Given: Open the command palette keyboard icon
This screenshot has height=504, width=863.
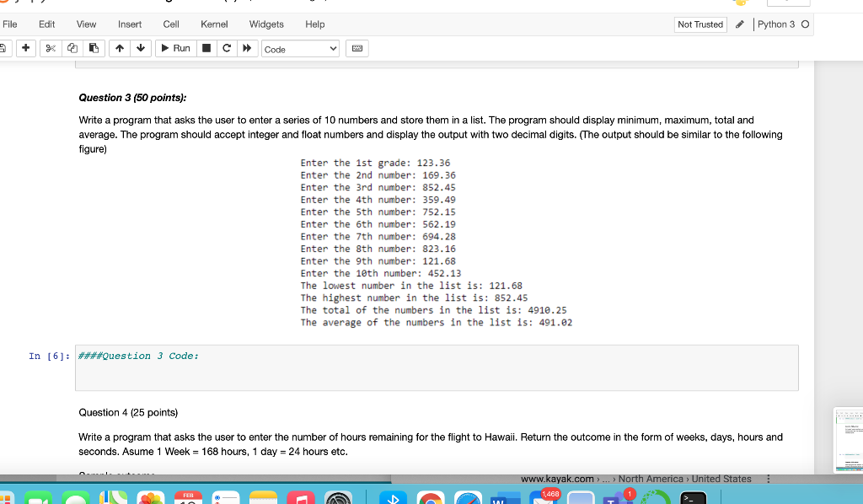Looking at the screenshot, I should click(x=356, y=48).
